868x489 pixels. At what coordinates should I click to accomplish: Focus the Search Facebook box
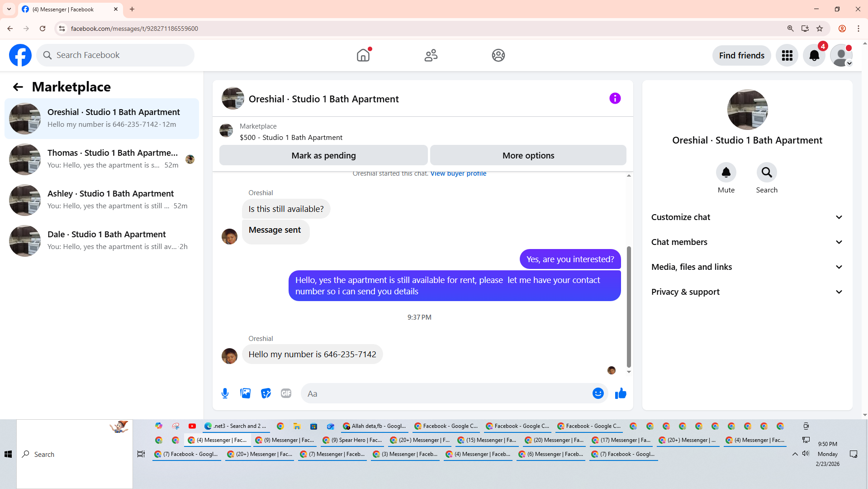coord(115,55)
